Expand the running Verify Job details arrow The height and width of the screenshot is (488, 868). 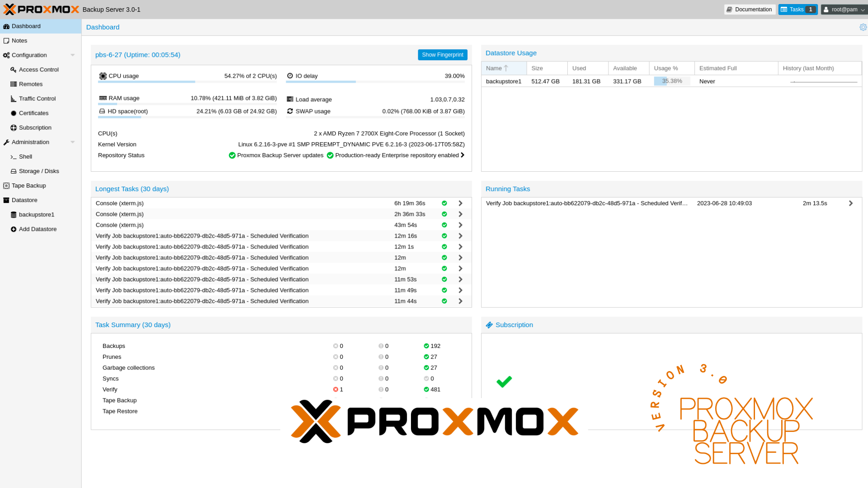tap(851, 203)
